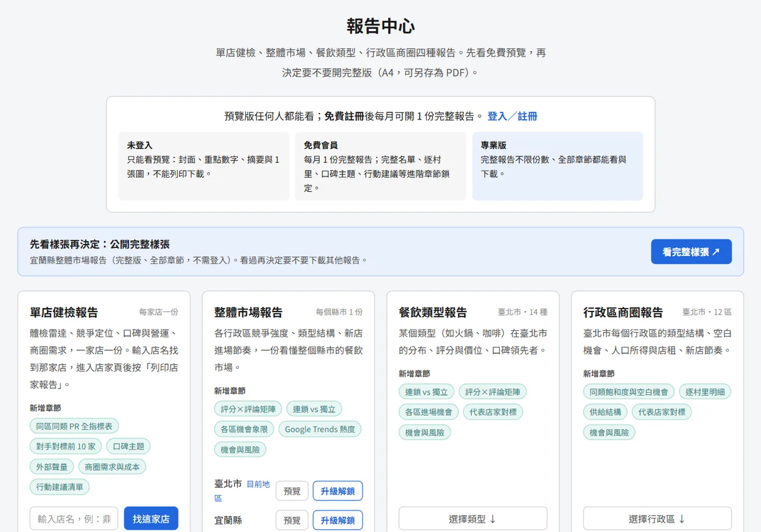Click the 單店健檢報告 card heading

coord(64,312)
